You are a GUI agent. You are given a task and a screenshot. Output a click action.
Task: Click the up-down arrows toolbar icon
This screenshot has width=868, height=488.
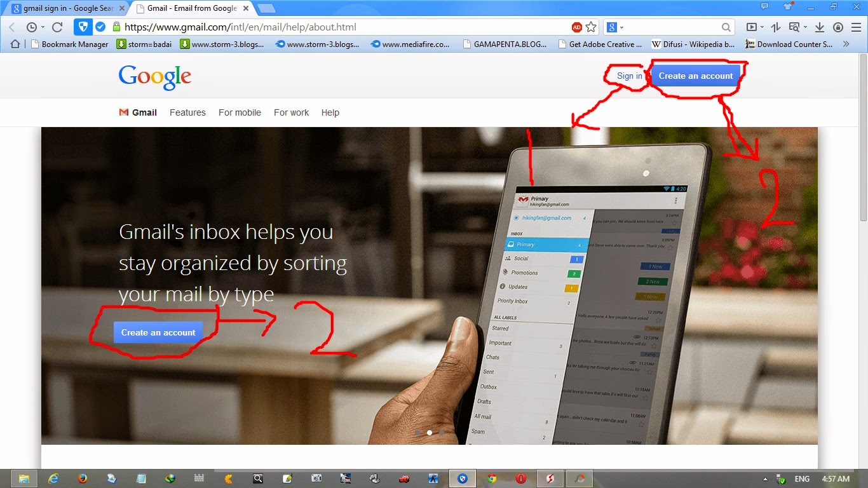coord(775,27)
